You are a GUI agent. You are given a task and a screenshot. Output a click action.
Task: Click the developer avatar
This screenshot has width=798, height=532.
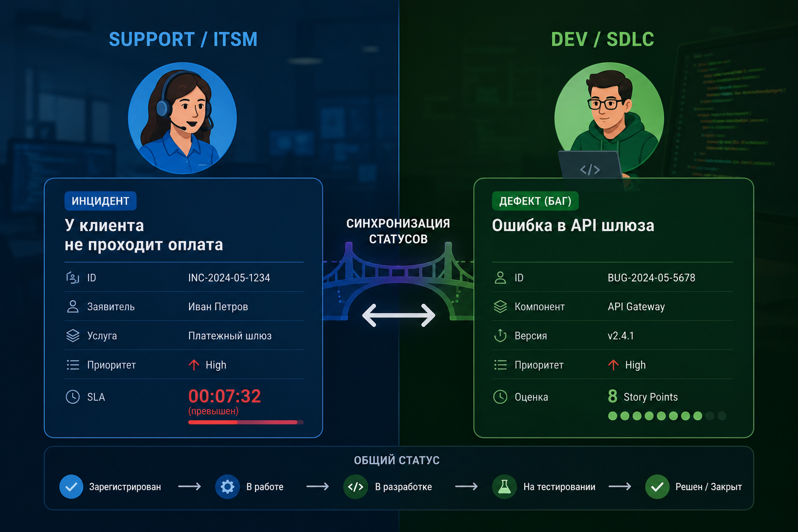(609, 118)
